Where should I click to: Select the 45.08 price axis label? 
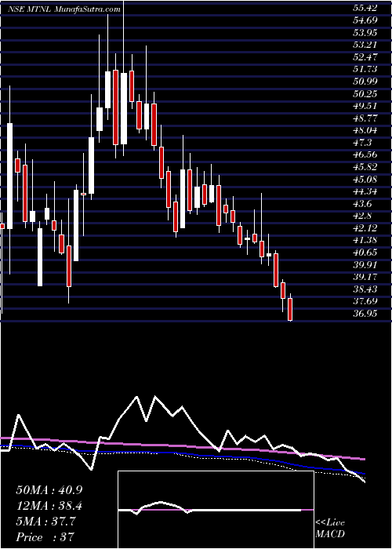pos(365,180)
